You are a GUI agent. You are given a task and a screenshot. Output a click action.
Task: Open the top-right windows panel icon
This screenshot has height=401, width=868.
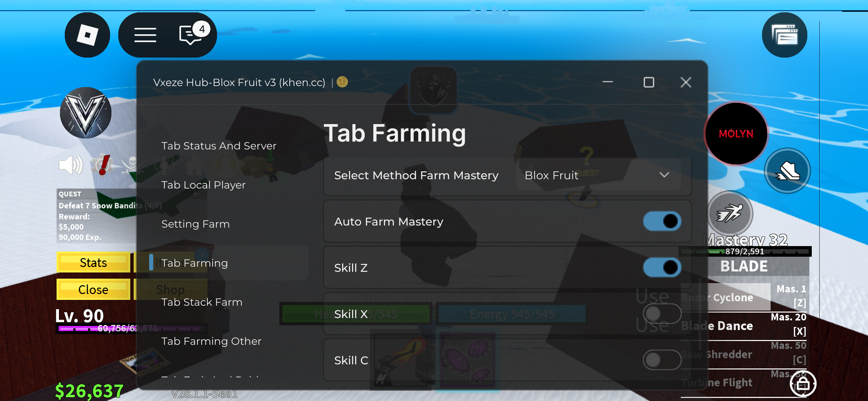click(x=784, y=35)
